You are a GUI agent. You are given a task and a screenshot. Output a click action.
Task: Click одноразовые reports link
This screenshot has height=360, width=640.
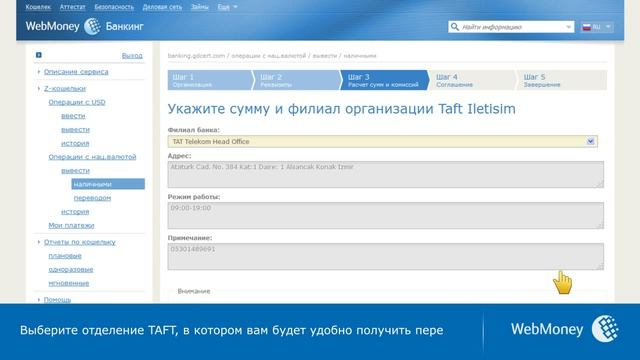(71, 269)
